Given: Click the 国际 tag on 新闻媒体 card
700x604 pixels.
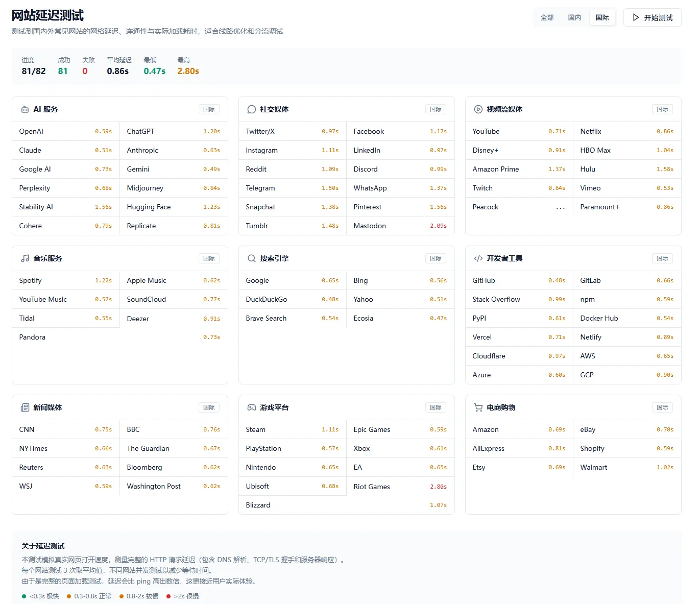Looking at the screenshot, I should coord(209,407).
